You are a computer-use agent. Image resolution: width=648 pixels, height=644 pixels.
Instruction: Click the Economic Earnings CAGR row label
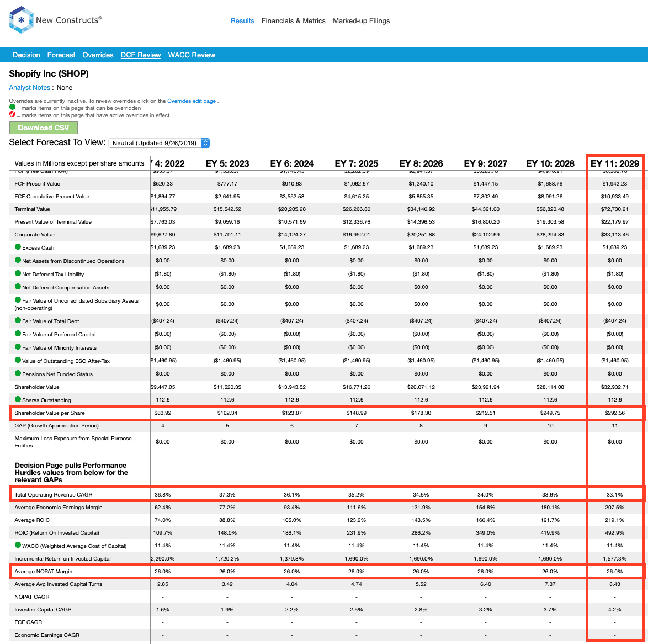pyautogui.click(x=47, y=635)
